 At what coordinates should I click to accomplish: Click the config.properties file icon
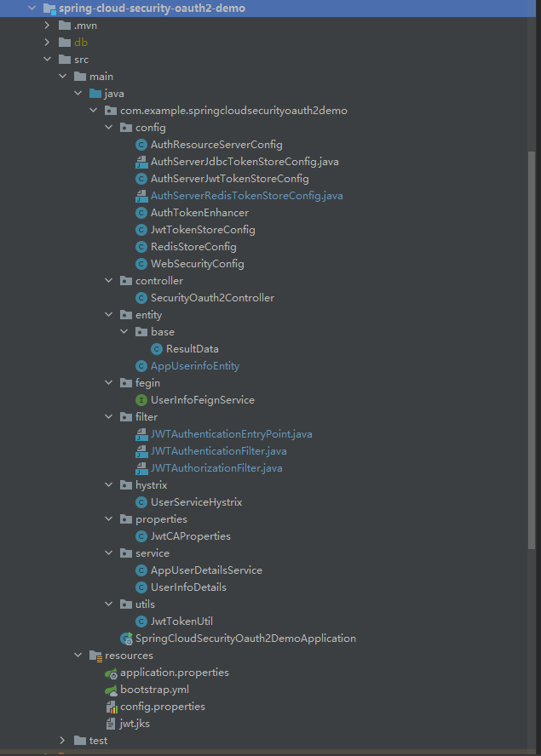coord(112,707)
